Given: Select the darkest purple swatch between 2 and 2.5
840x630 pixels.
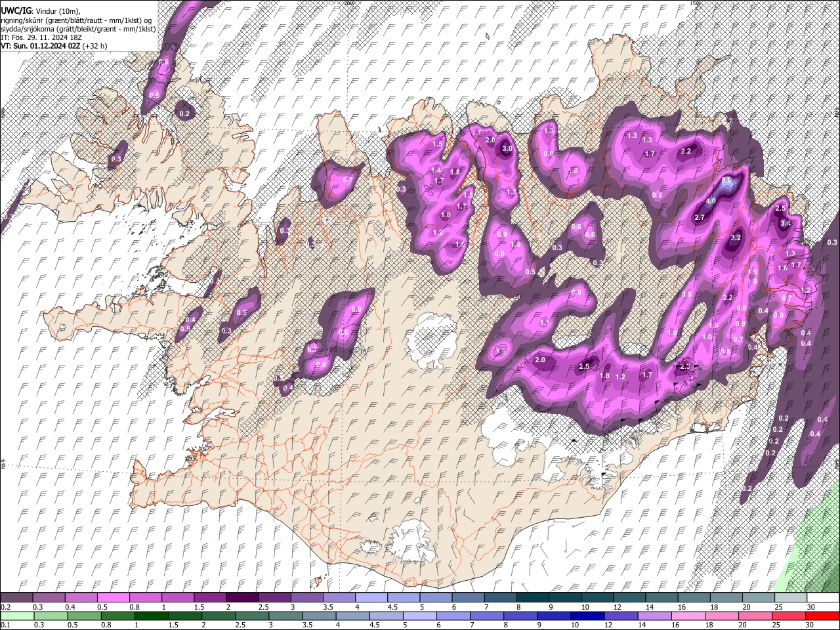Looking at the screenshot, I should coord(242,598).
